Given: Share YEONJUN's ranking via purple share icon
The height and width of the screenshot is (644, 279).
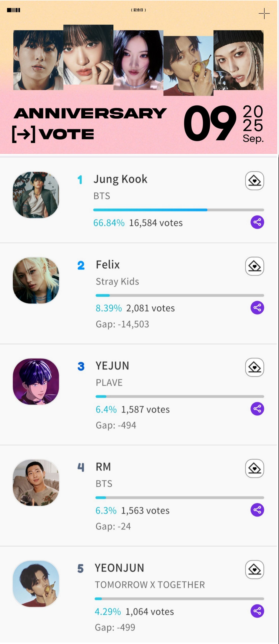Looking at the screenshot, I should tap(257, 611).
